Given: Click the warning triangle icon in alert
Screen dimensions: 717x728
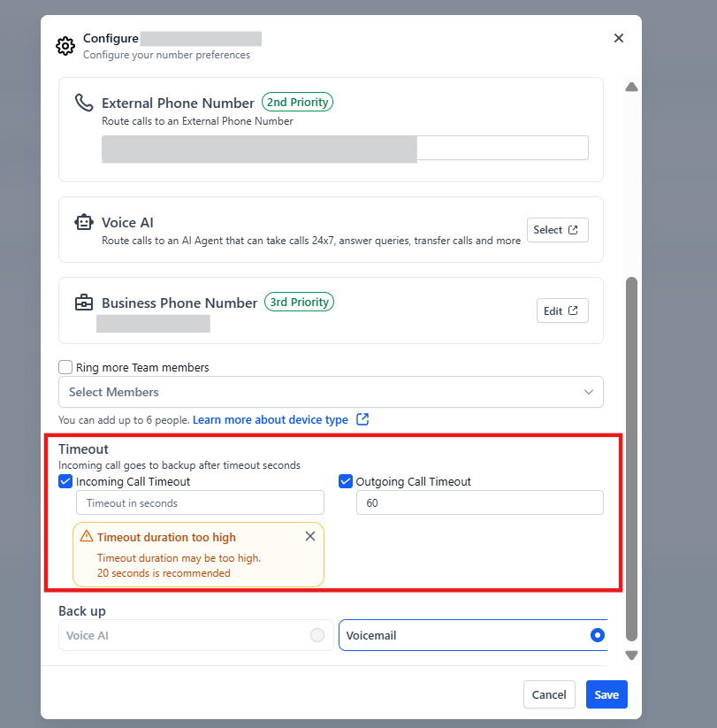Looking at the screenshot, I should pyautogui.click(x=87, y=537).
